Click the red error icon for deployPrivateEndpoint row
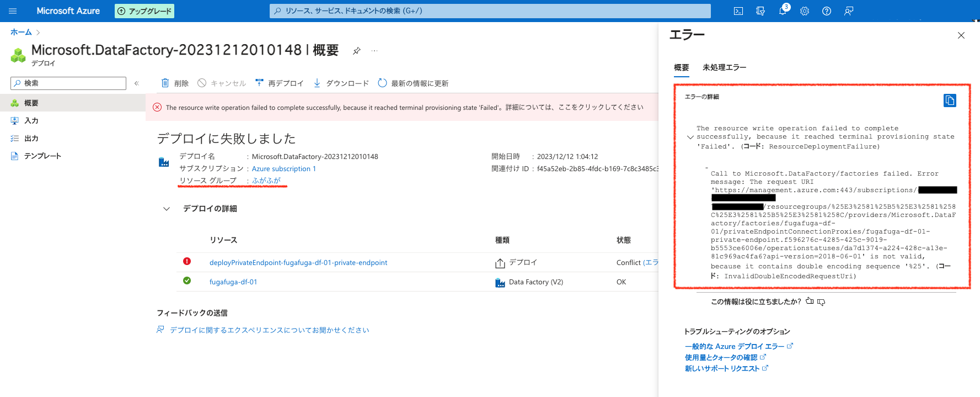Viewport: 980px width, 397px height. (x=187, y=261)
